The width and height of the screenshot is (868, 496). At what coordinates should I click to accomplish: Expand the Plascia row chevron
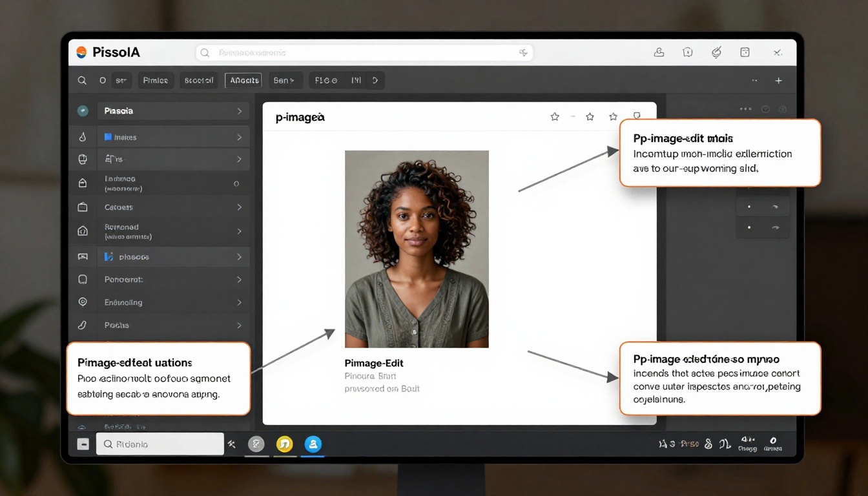point(239,111)
